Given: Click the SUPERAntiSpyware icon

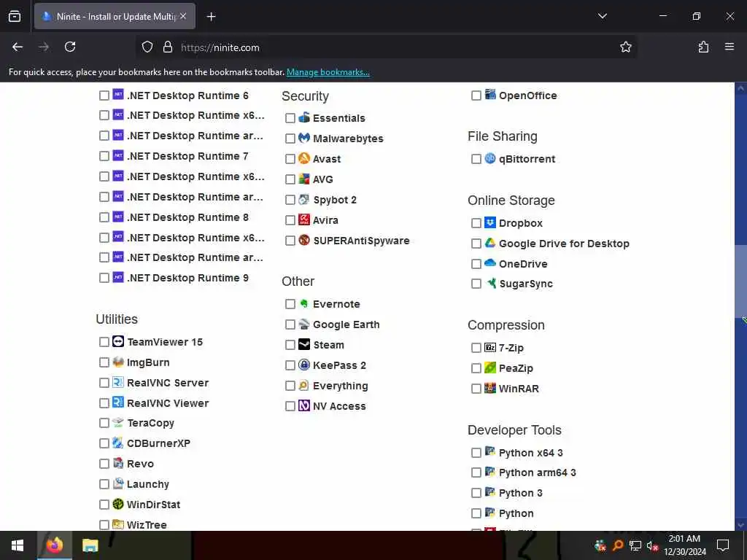Looking at the screenshot, I should click(304, 240).
